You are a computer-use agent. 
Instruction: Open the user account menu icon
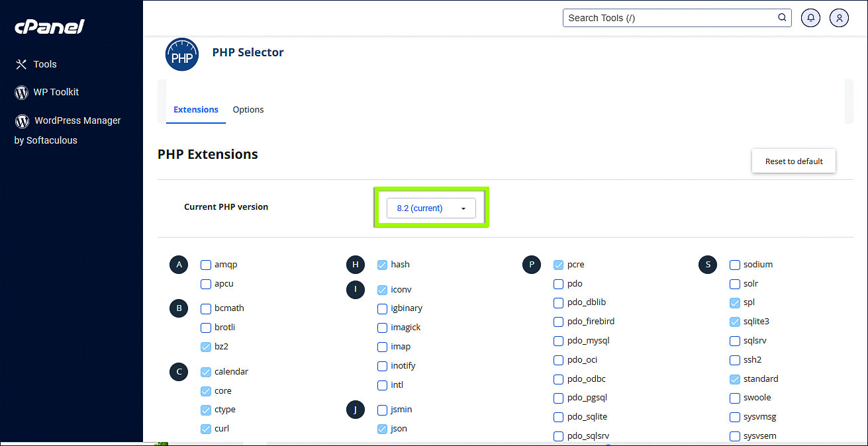pos(839,18)
